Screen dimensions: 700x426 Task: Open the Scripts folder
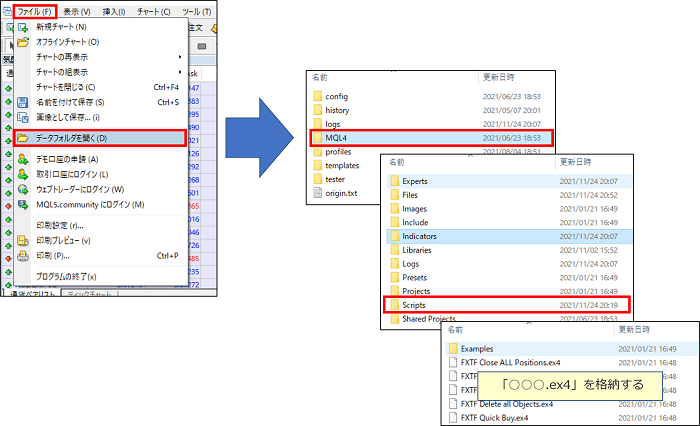(x=415, y=304)
